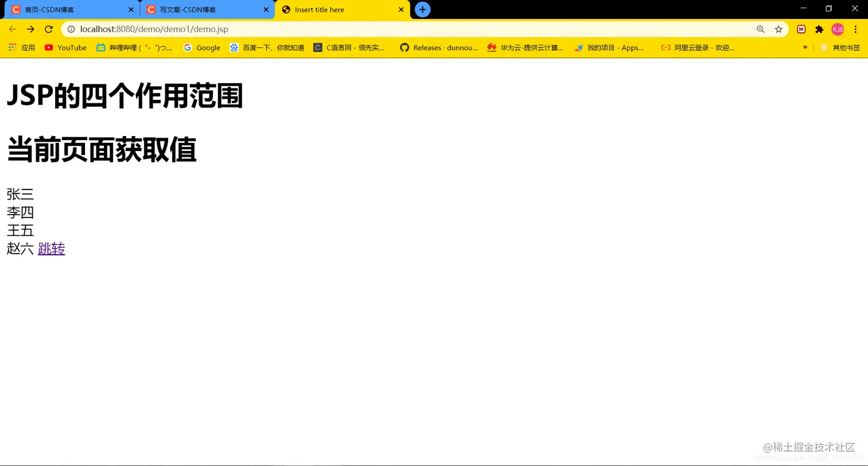Expand the overflow bookmarks chevron
This screenshot has width=868, height=466.
click(805, 48)
